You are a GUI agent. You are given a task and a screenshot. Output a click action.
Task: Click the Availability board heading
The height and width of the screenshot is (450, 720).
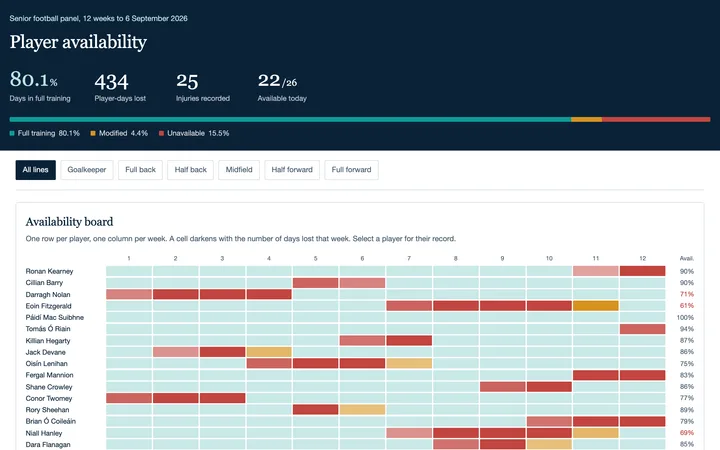(x=69, y=222)
